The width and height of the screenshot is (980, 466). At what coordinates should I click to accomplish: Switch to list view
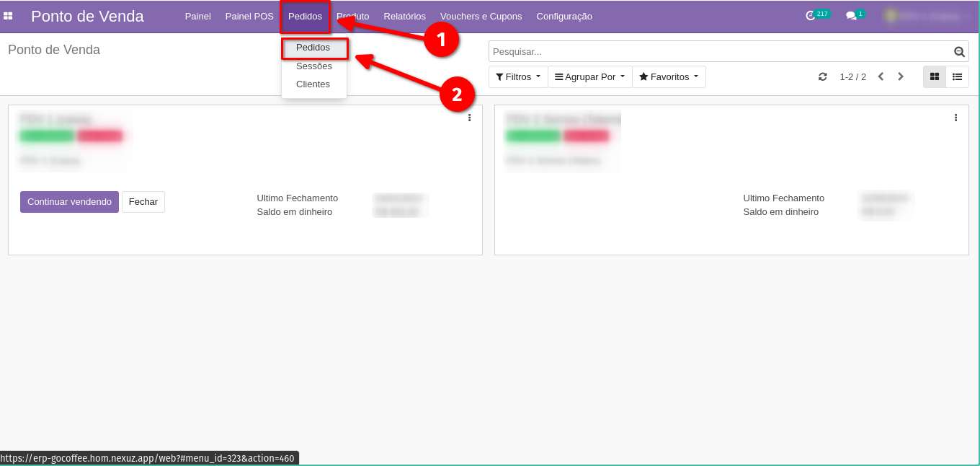[x=958, y=76]
